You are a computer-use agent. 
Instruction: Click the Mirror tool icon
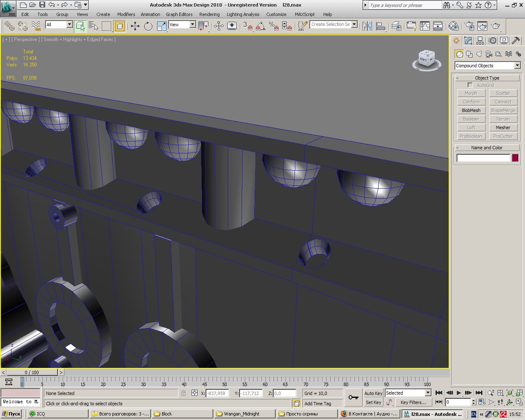tap(367, 26)
